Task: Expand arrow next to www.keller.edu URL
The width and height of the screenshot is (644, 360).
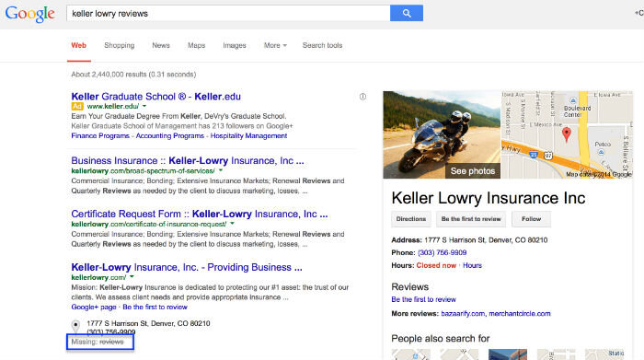Action: click(x=144, y=107)
